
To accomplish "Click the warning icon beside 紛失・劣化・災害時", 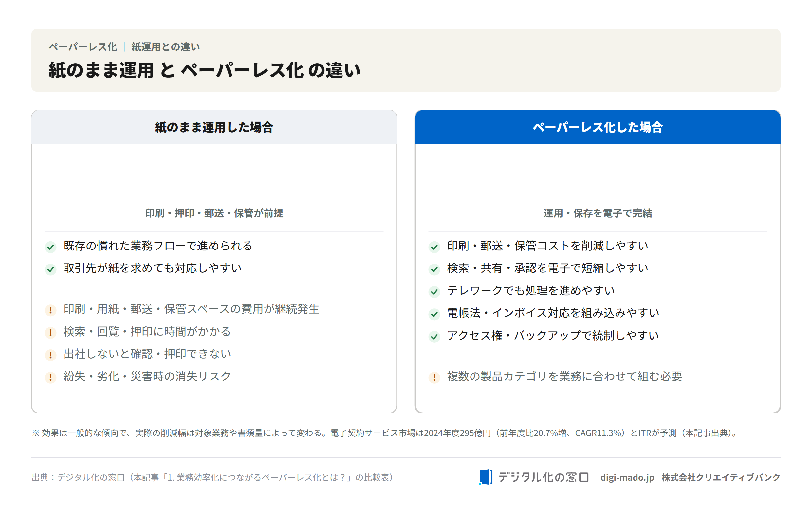I will [x=50, y=378].
